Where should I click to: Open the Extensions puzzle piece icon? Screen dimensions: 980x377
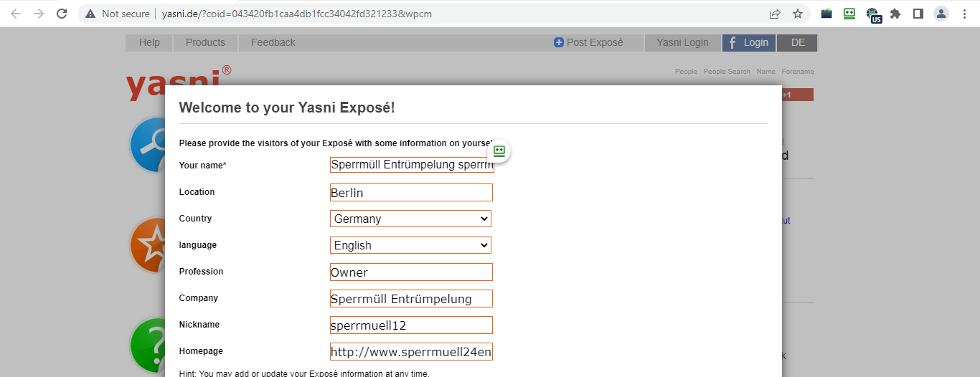click(x=895, y=14)
